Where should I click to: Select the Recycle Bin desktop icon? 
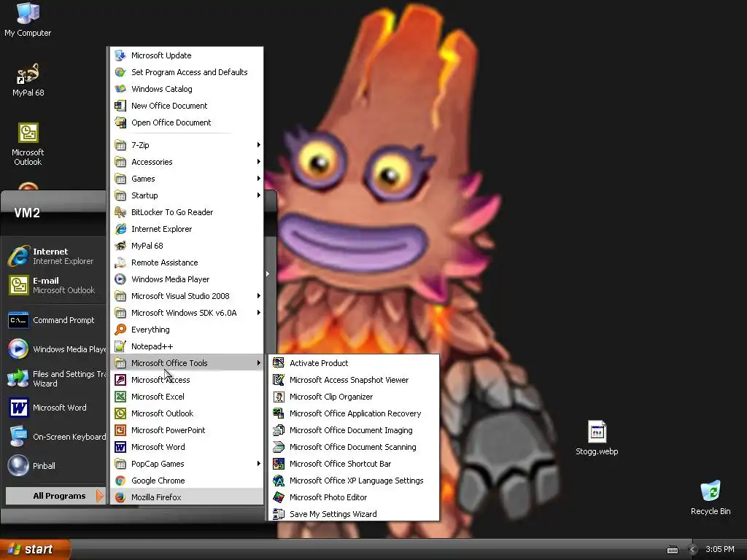[x=711, y=497]
